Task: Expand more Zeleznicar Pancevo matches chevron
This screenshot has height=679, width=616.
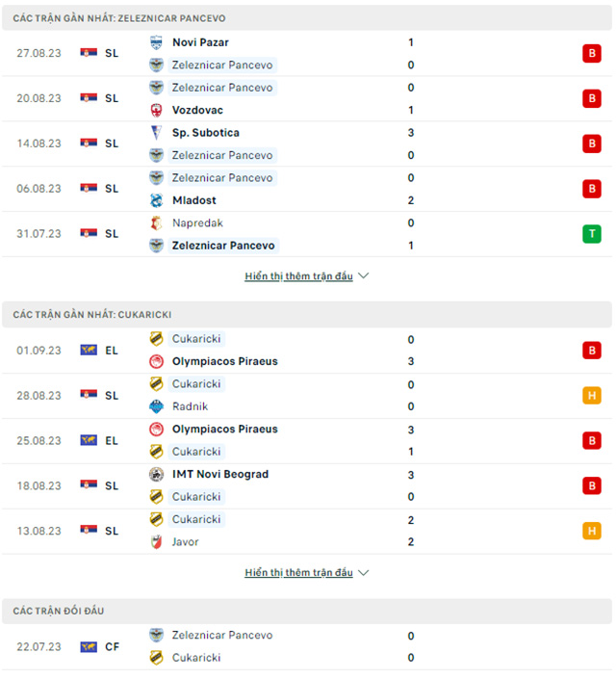Action: (x=363, y=276)
